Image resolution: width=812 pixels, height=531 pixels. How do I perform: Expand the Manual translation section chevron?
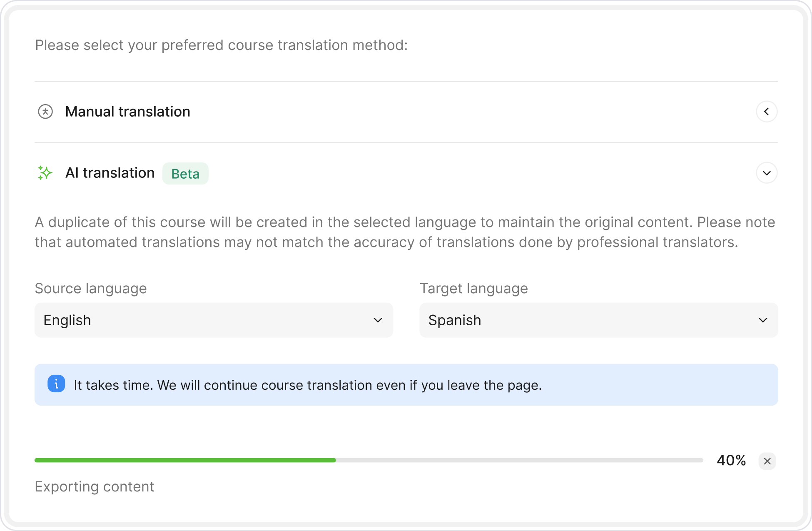767,112
